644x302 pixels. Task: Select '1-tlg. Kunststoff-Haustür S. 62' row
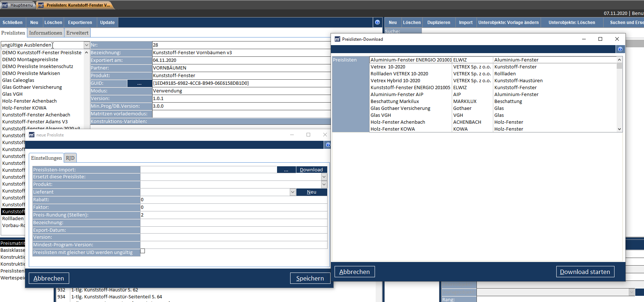pos(104,290)
